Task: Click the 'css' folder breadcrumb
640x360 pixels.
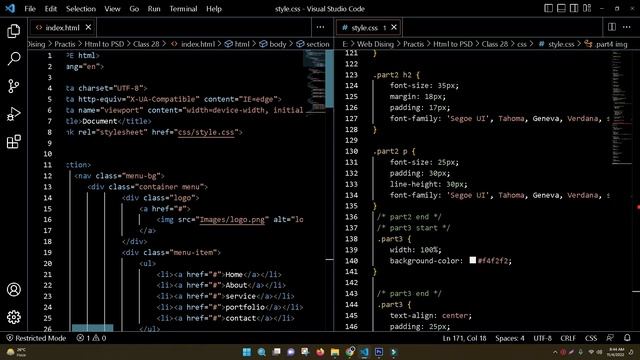Action: [x=522, y=44]
